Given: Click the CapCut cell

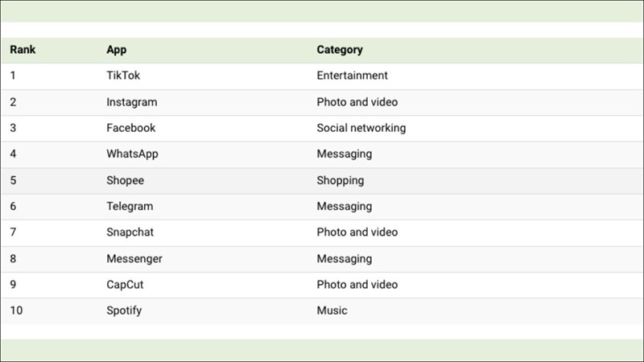Looking at the screenshot, I should pos(127,285).
